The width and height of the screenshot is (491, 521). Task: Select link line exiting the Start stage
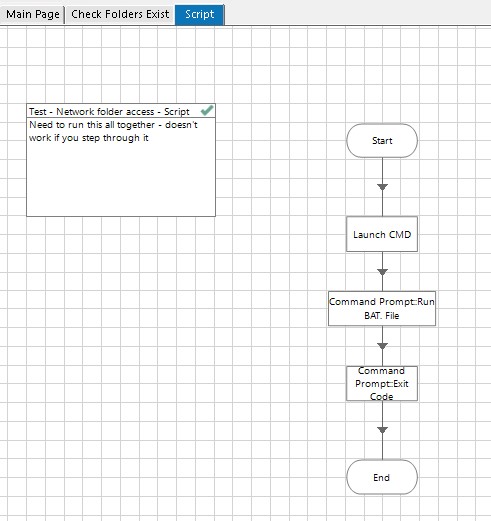382,170
